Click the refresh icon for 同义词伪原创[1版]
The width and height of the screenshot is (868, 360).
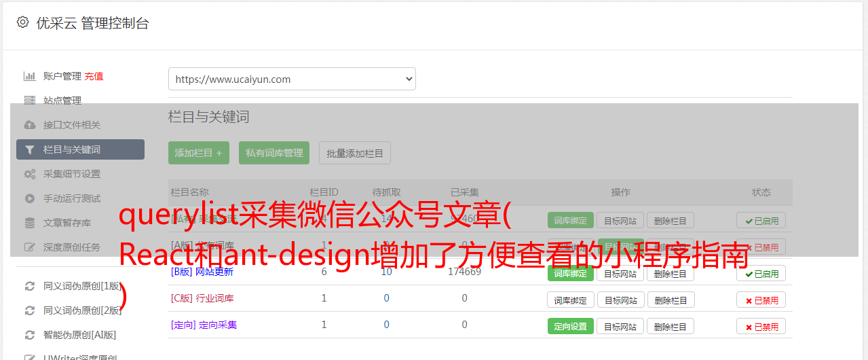[x=29, y=286]
